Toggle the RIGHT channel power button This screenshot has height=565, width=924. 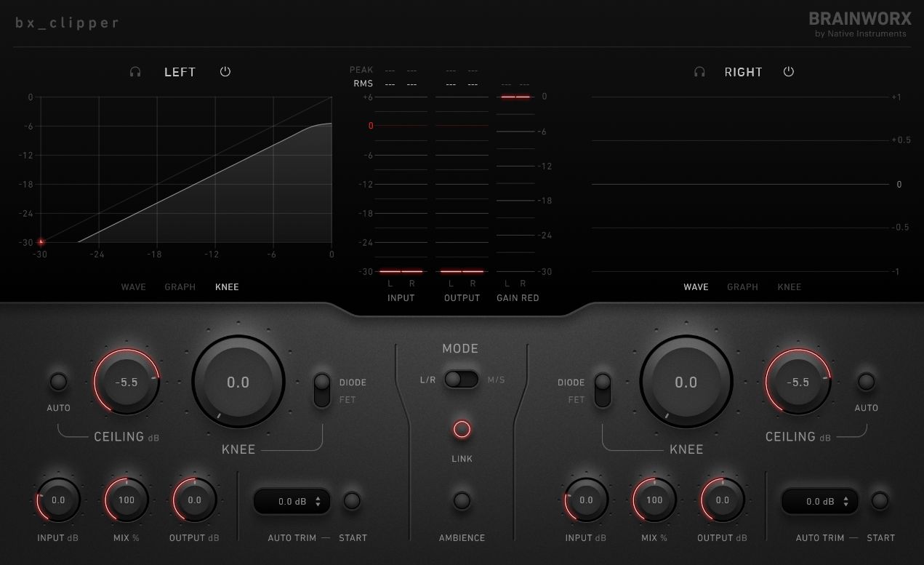(x=789, y=72)
